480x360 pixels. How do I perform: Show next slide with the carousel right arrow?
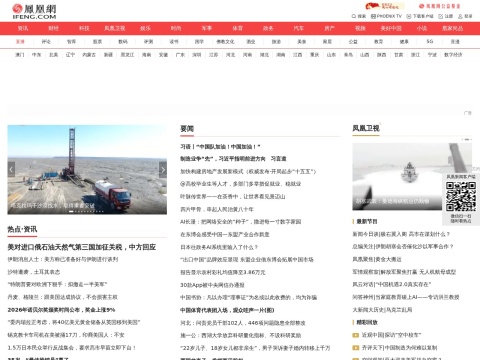(x=163, y=170)
